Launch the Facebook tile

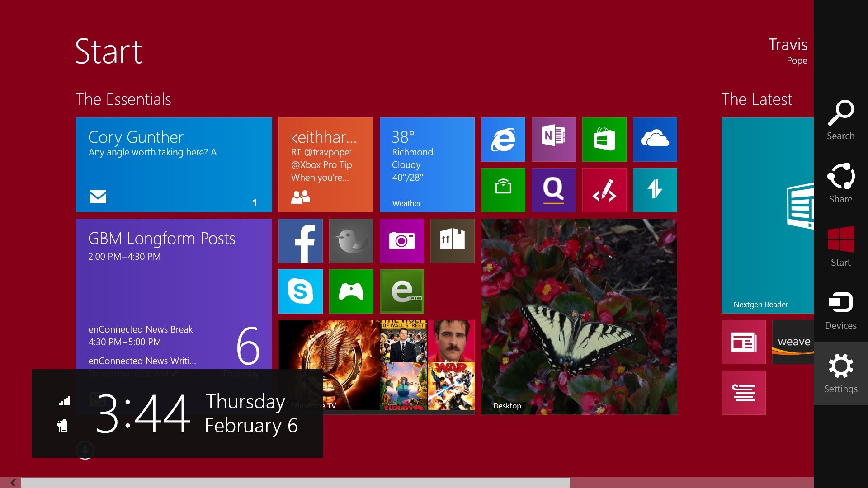[301, 241]
